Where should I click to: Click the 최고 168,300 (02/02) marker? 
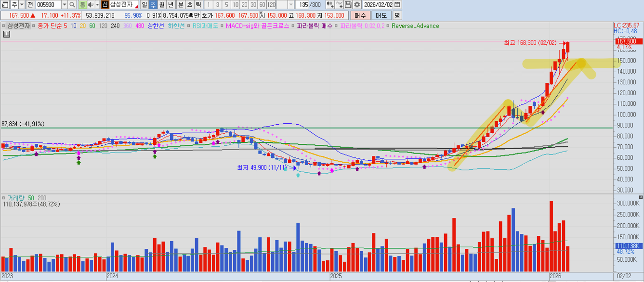pos(530,43)
